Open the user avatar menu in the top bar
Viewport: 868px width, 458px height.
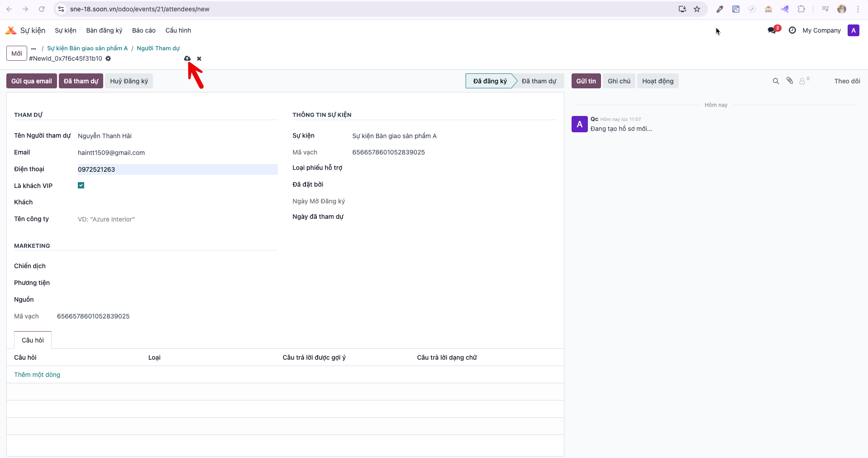pyautogui.click(x=854, y=30)
